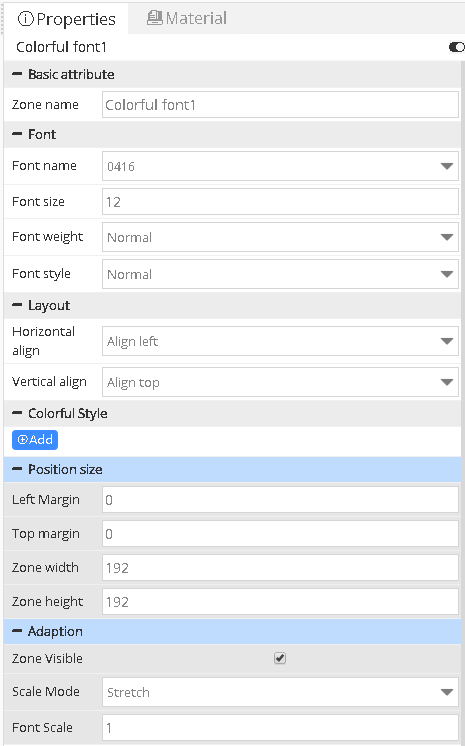Click the Zone name input field
Viewport: 465px width, 746px height.
point(280,105)
